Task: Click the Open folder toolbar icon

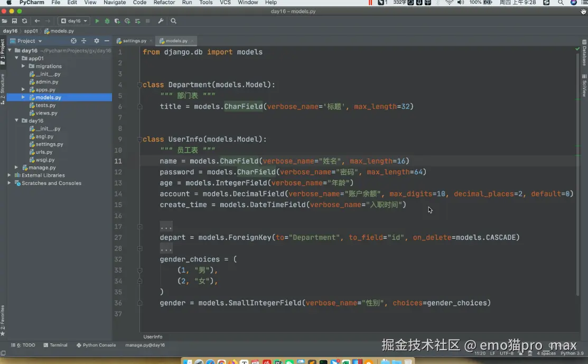Action: [x=5, y=21]
